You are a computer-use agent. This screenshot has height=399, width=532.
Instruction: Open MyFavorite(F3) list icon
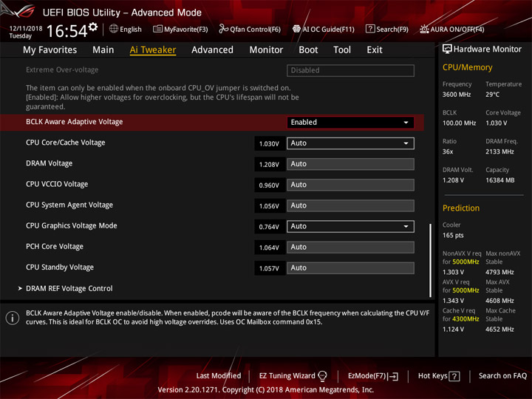[x=157, y=29]
